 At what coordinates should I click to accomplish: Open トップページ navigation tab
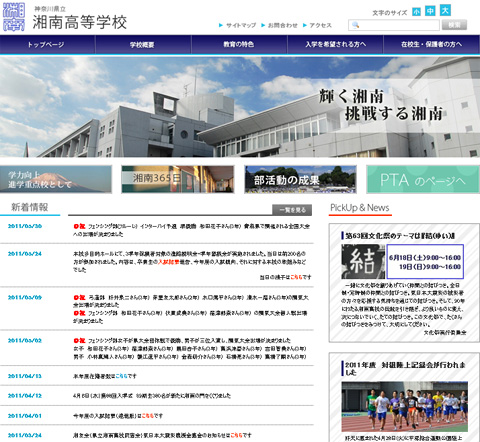[x=47, y=44]
